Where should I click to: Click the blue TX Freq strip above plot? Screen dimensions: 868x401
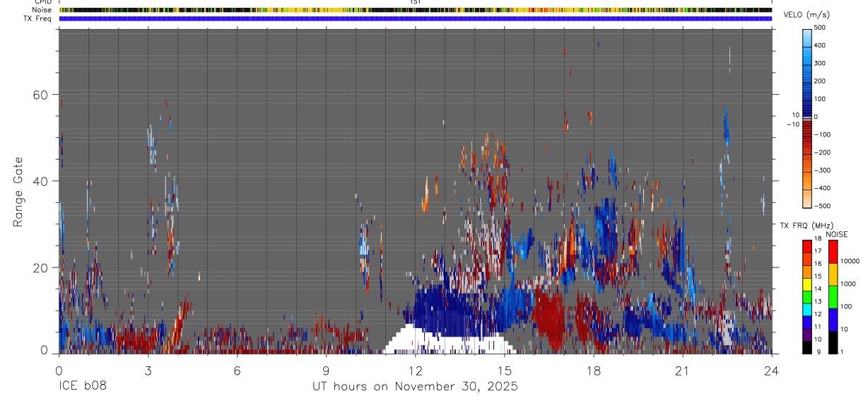coord(415,18)
